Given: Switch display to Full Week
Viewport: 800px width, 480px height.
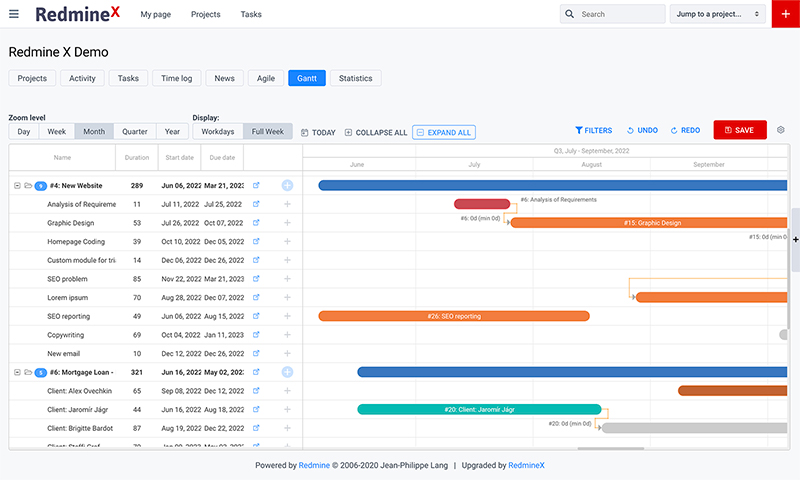Looking at the screenshot, I should point(267,132).
